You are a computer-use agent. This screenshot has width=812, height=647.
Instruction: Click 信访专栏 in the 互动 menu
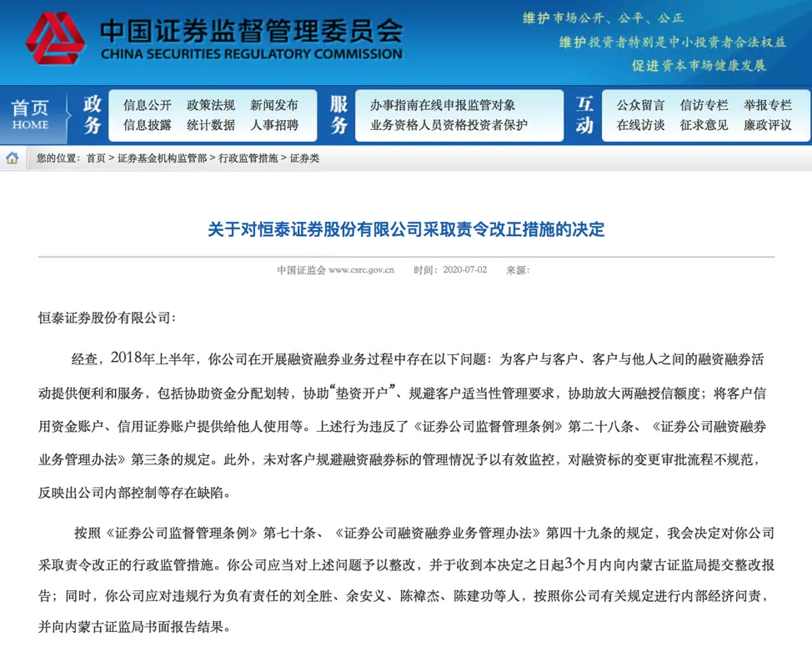coord(704,105)
